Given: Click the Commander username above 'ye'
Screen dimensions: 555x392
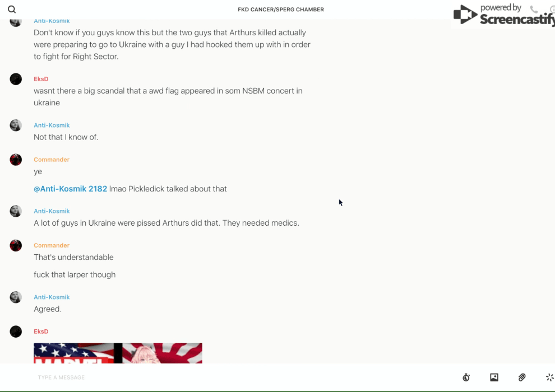Looking at the screenshot, I should [52, 160].
